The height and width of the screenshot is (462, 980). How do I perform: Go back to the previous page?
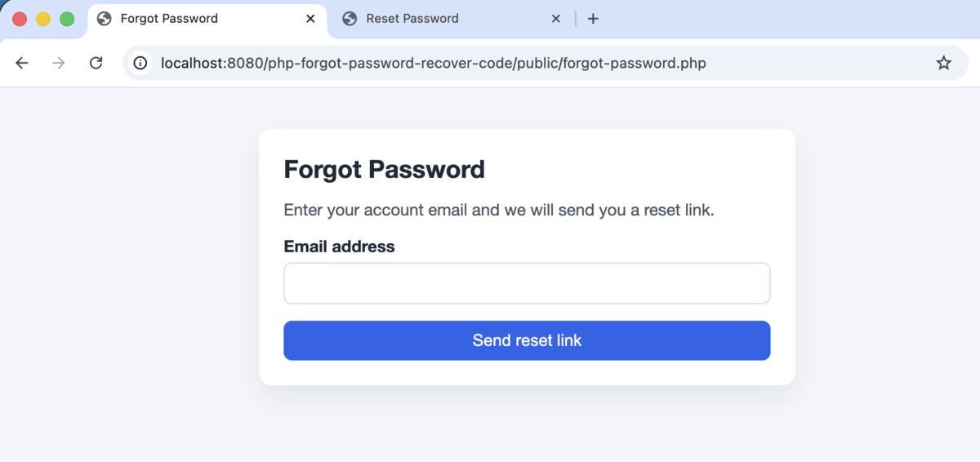[22, 63]
